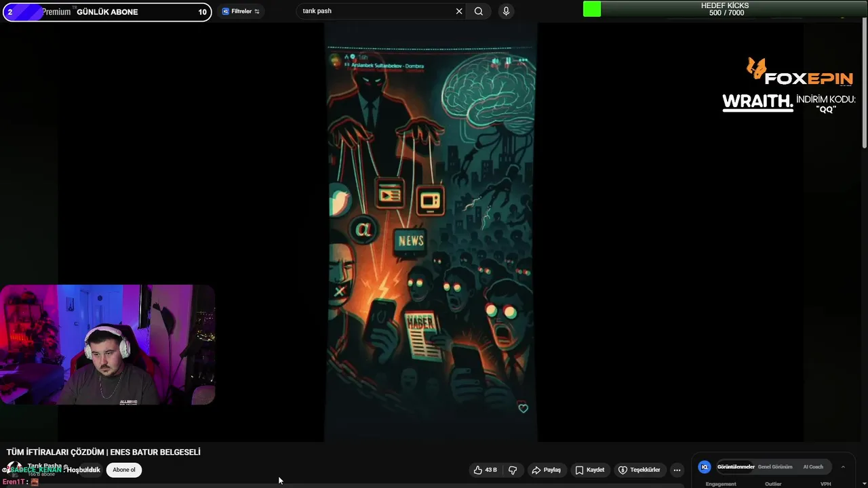Click video title 'TÜM İFTİRALARI ÇÖZDÜM'
The width and height of the screenshot is (868, 488).
point(104,452)
